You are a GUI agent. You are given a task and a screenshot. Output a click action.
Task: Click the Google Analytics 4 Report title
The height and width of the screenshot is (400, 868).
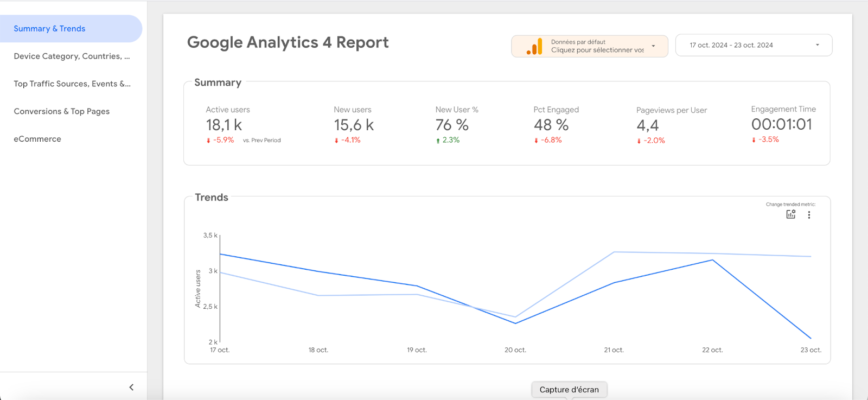(288, 43)
